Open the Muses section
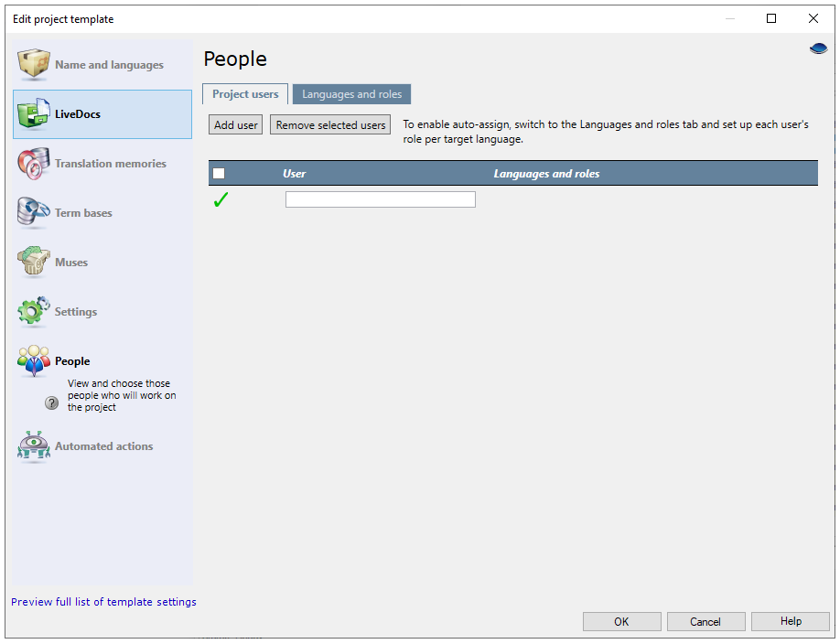The image size is (840, 644). 34,262
